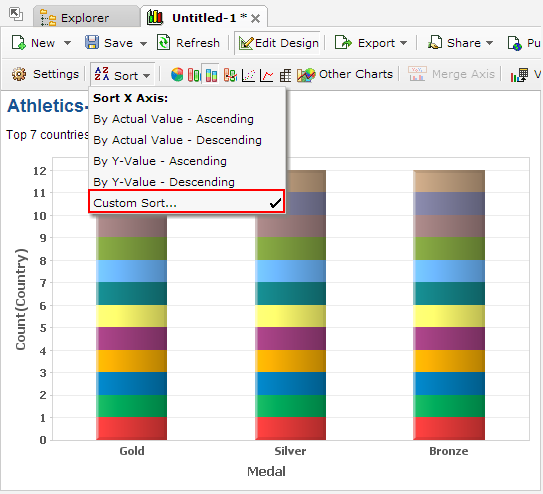Screen dimensions: 543x494
Task: Expand the Share dropdown arrow
Action: tap(489, 43)
